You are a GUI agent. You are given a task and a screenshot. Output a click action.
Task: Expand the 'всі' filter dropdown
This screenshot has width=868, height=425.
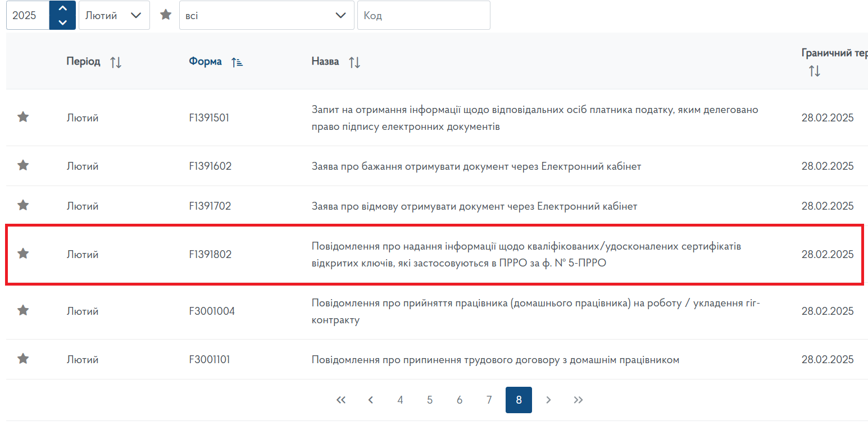click(x=266, y=15)
